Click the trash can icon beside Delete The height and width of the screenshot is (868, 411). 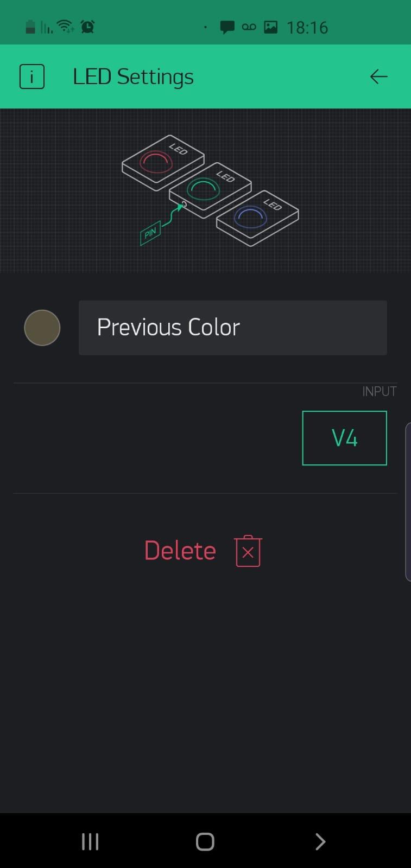point(248,551)
